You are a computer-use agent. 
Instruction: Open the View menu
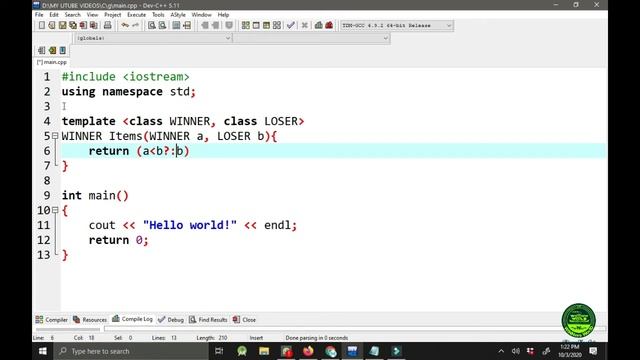click(x=92, y=15)
